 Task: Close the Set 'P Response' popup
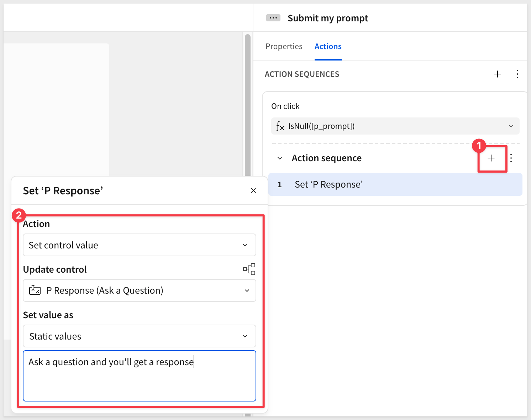pyautogui.click(x=253, y=190)
